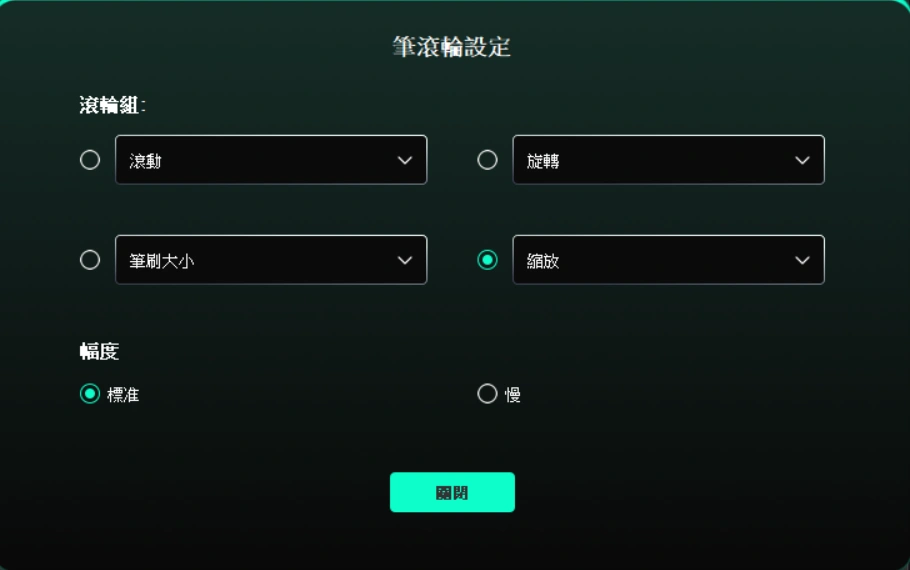Click the 慢 text label

tap(512, 395)
